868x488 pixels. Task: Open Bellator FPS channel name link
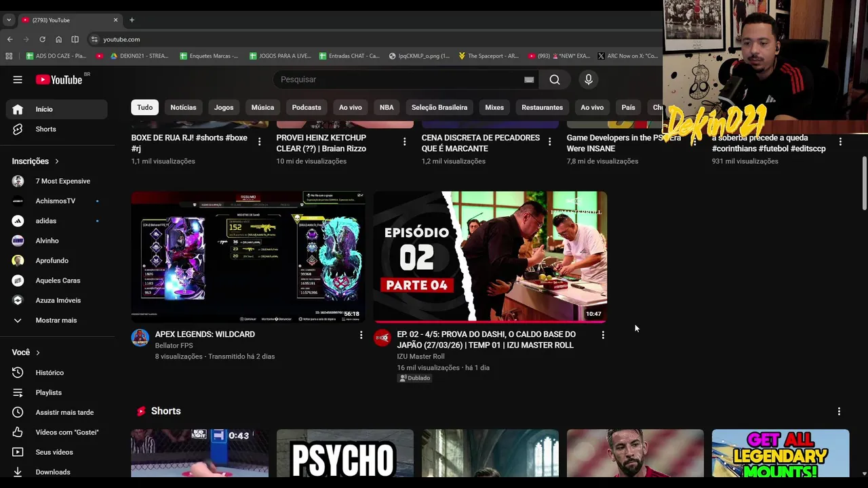(174, 346)
